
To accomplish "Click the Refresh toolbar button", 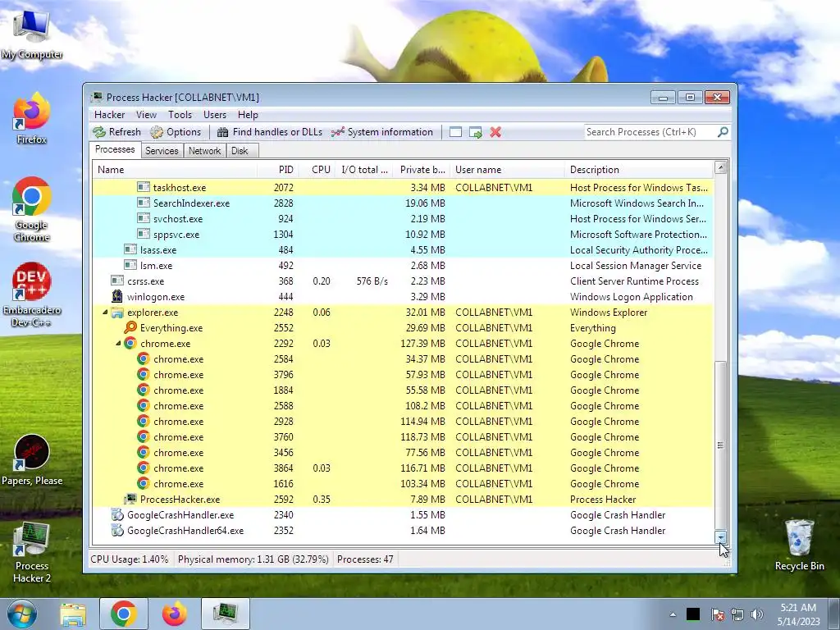I will click(116, 132).
